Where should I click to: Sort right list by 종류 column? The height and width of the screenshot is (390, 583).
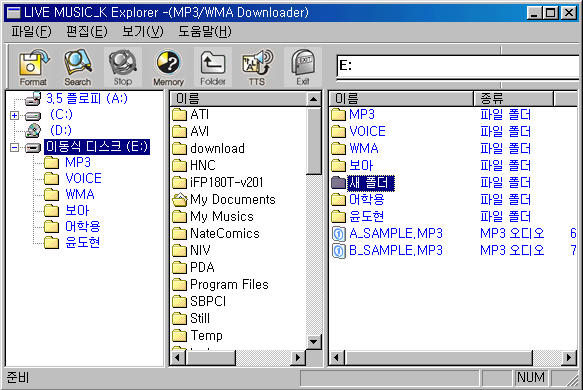(513, 99)
